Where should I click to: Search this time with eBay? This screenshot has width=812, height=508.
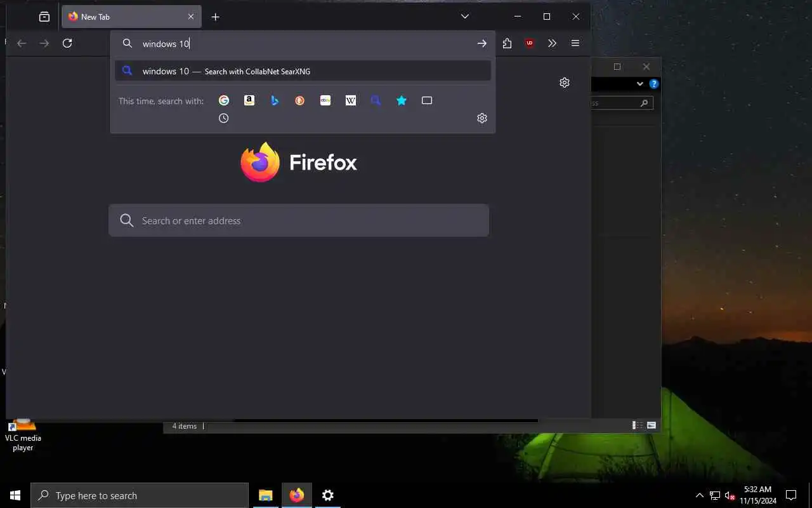click(x=325, y=100)
